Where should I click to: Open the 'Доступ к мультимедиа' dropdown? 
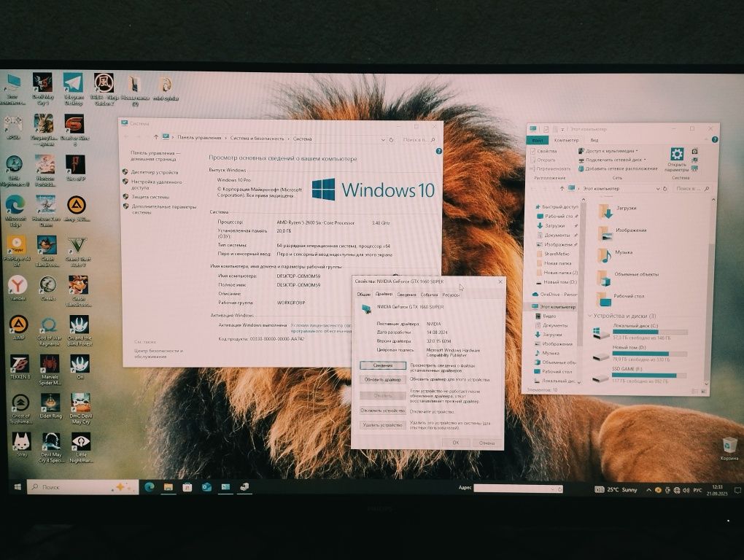[608, 151]
